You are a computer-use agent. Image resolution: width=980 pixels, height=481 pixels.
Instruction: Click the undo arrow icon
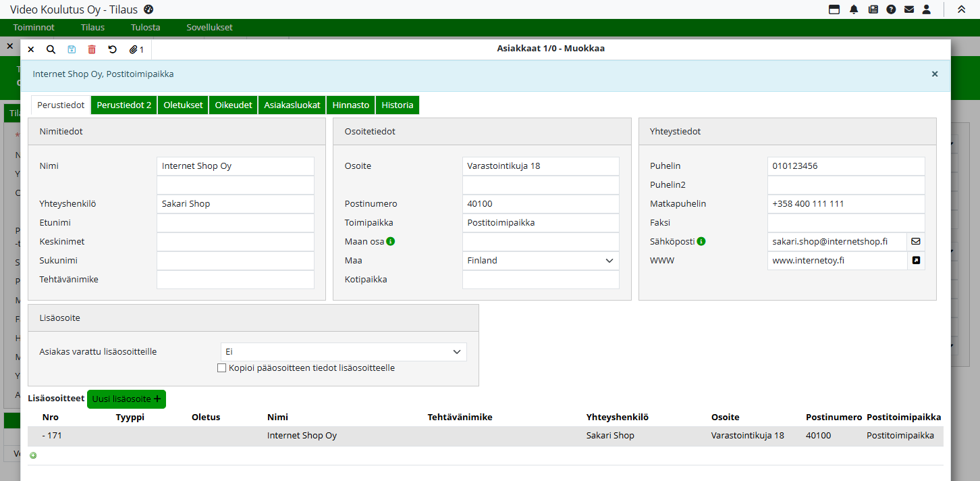coord(112,49)
